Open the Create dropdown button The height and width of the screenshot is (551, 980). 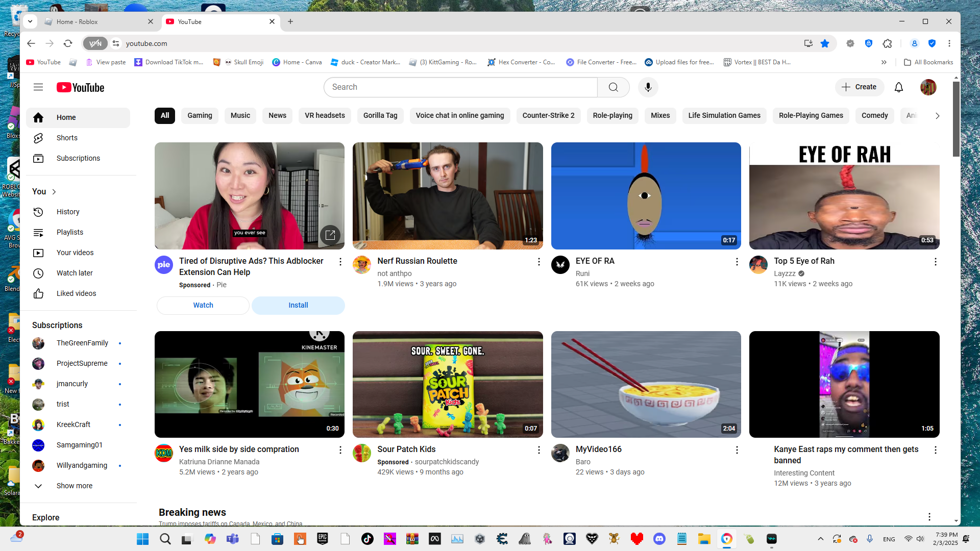[859, 87]
